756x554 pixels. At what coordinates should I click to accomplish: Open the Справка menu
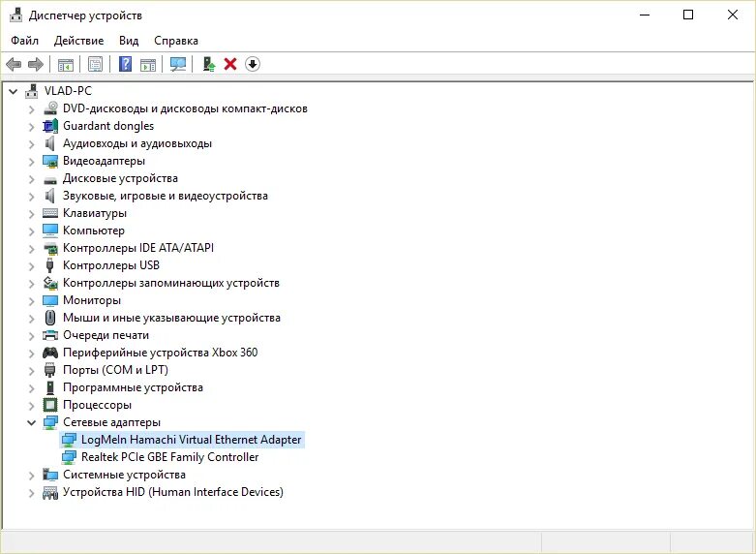(x=176, y=41)
